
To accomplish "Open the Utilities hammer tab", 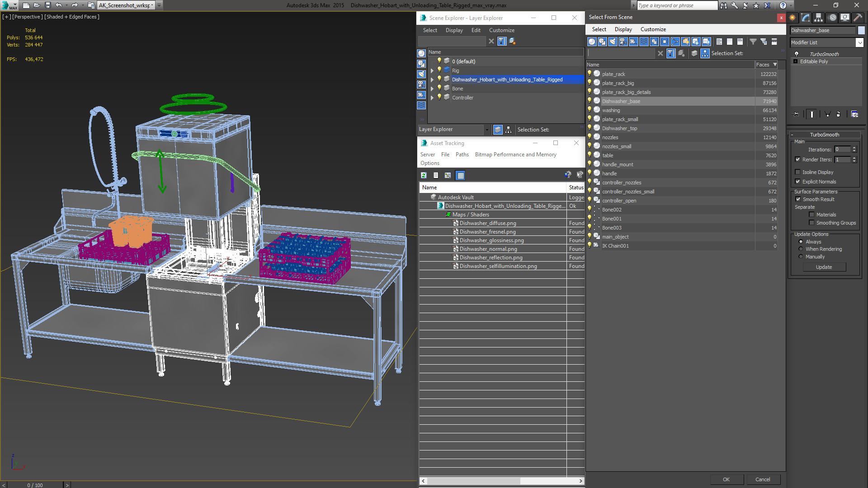I will pos(858,18).
